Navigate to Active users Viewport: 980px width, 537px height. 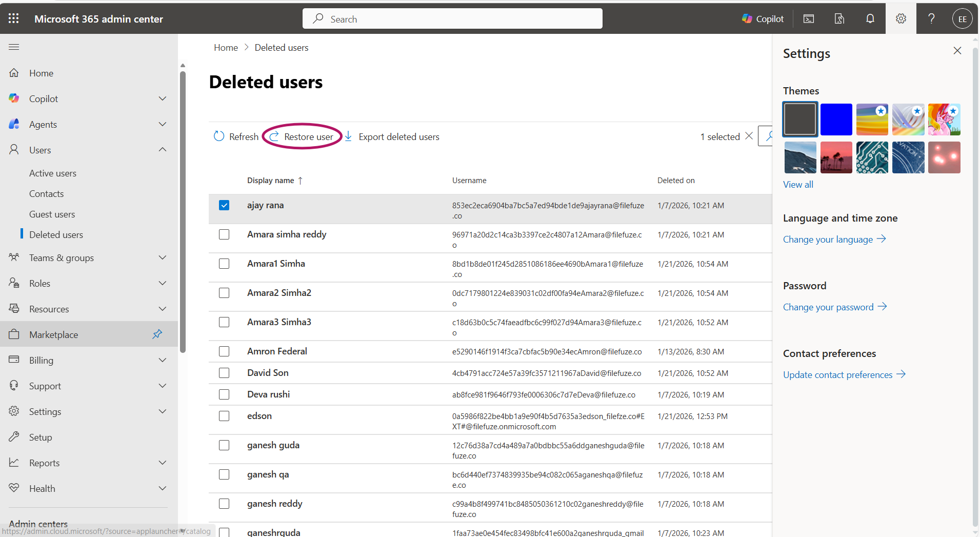52,173
